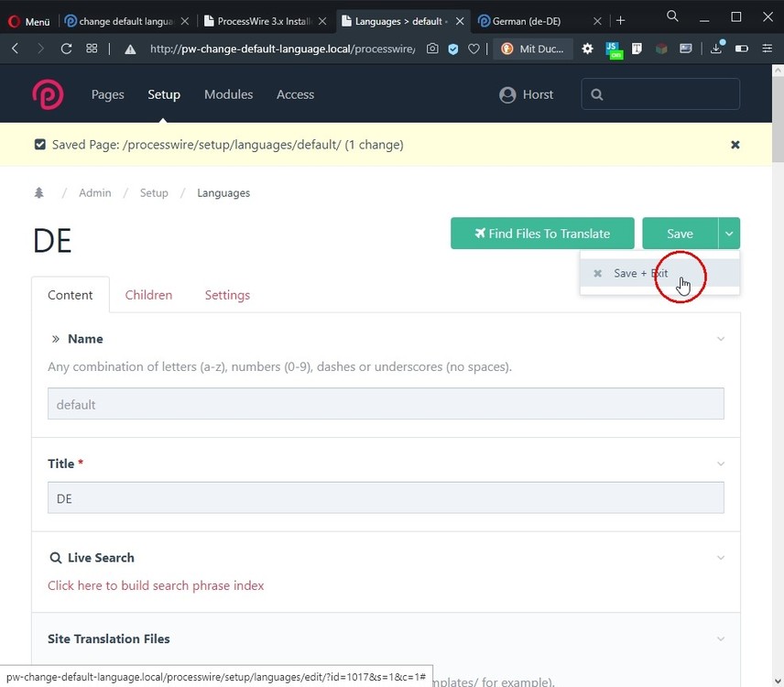Click Find Files To Translate button
This screenshot has width=784, height=687.
click(x=542, y=234)
